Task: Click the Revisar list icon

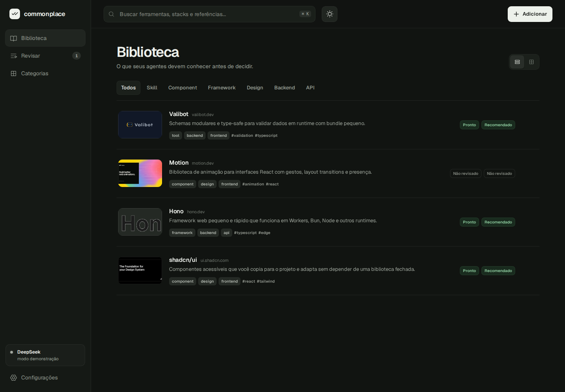Action: tap(14, 56)
